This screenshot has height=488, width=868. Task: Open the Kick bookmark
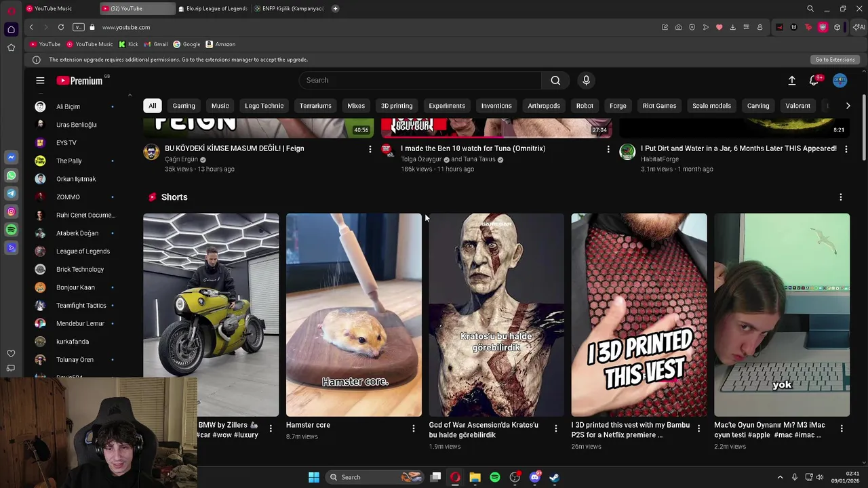click(x=128, y=44)
